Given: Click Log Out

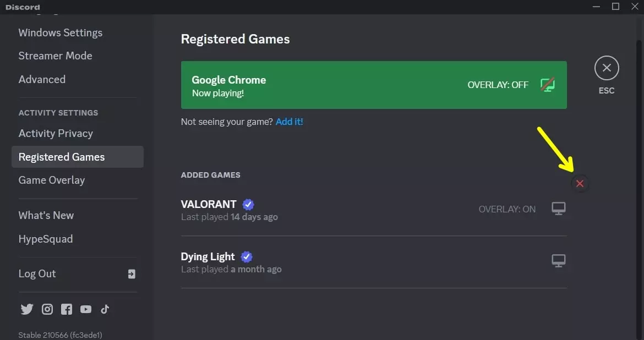Looking at the screenshot, I should coord(37,273).
